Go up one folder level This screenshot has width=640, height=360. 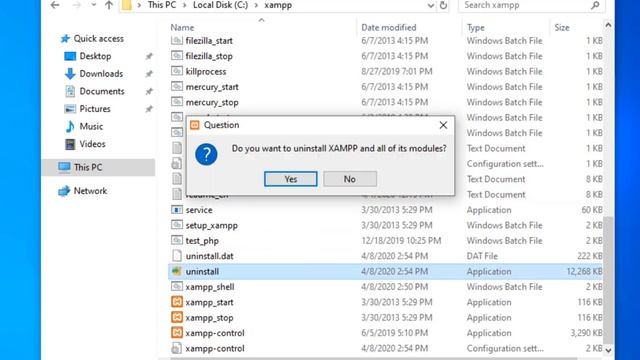109,5
